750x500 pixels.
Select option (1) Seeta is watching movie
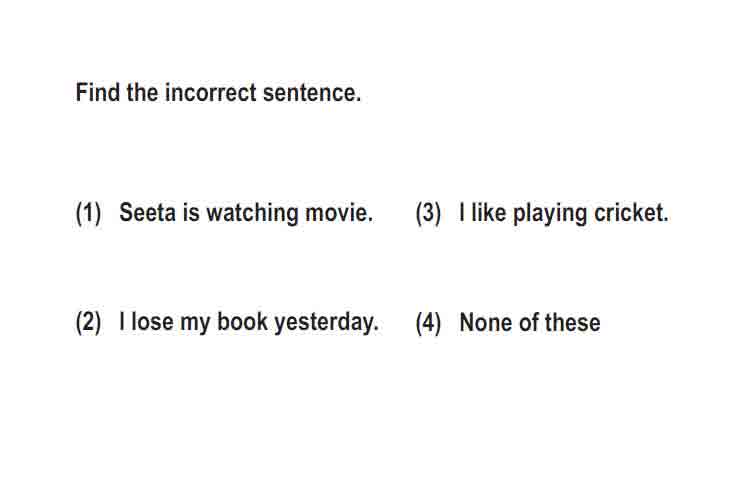(224, 213)
